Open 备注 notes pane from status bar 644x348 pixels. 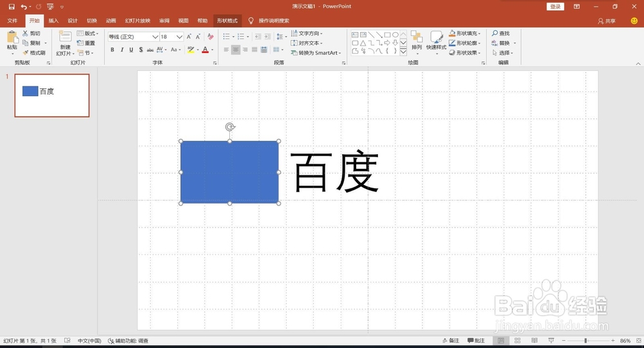pos(451,341)
